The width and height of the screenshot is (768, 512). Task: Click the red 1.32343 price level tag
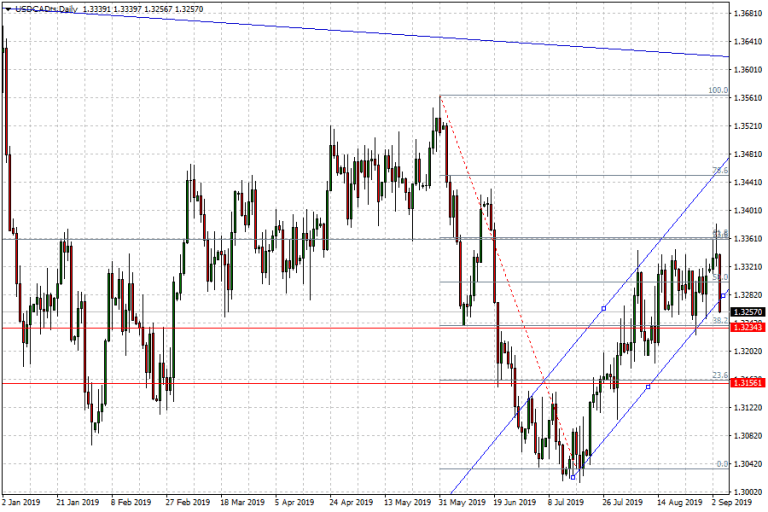click(746, 327)
